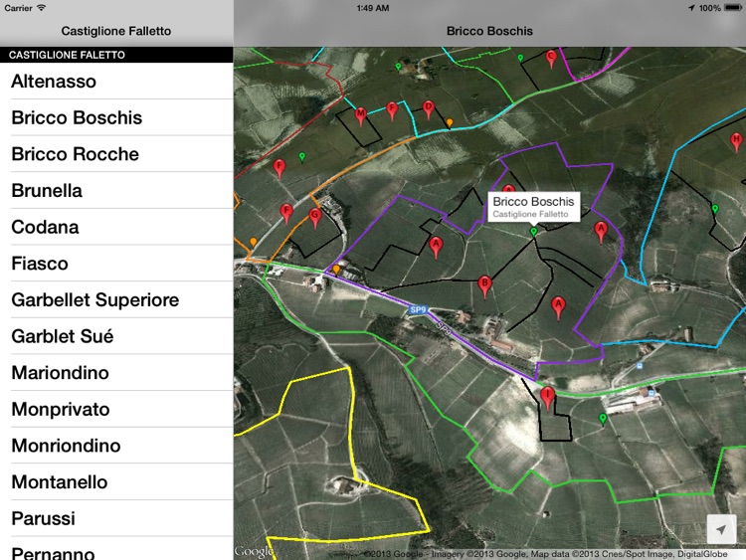This screenshot has height=560, width=746.
Task: Choose Fiasco from the list
Action: coord(116,264)
